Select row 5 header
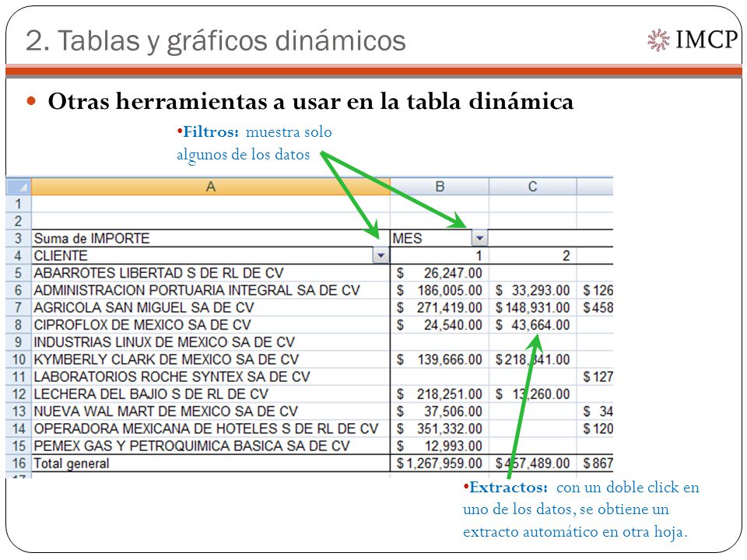The height and width of the screenshot is (560, 747). (18, 273)
